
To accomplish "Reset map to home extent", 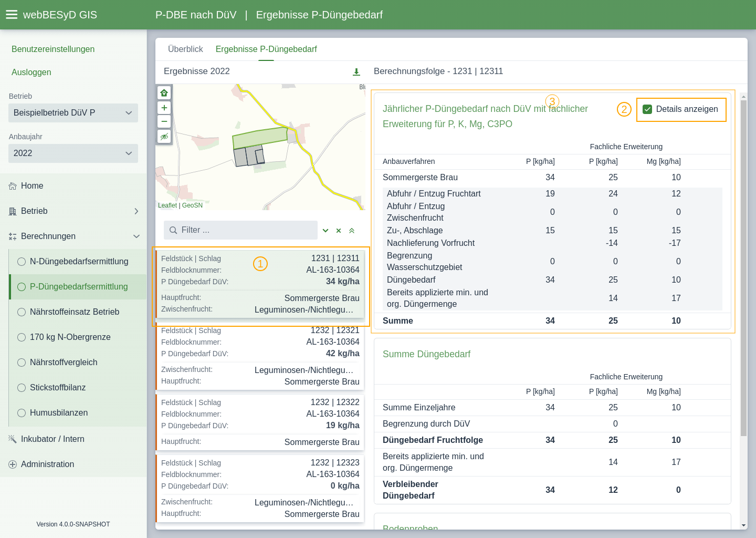I will pyautogui.click(x=164, y=92).
